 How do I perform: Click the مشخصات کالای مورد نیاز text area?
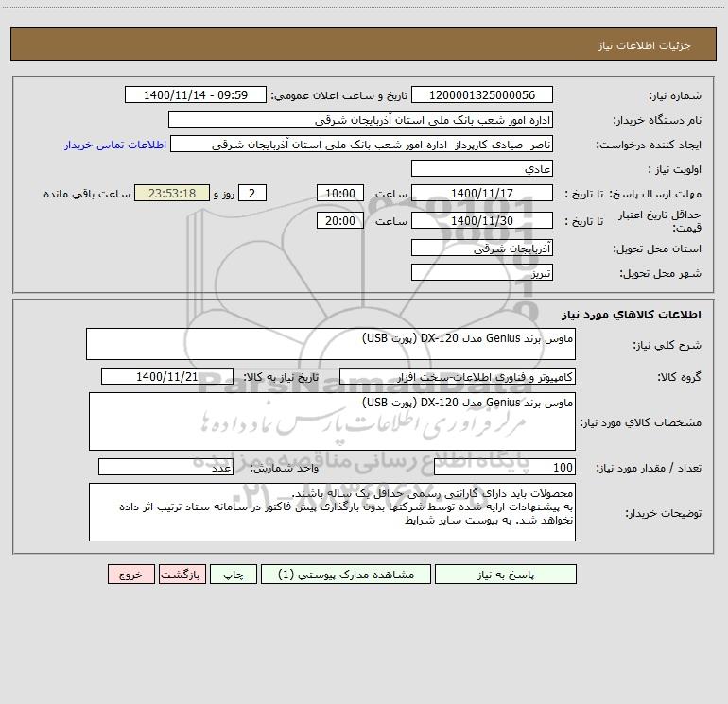(332, 421)
